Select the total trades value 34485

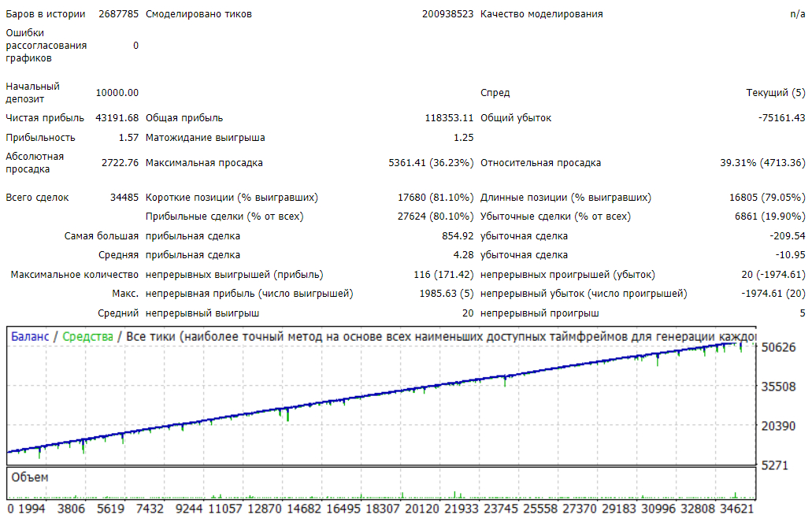(124, 198)
